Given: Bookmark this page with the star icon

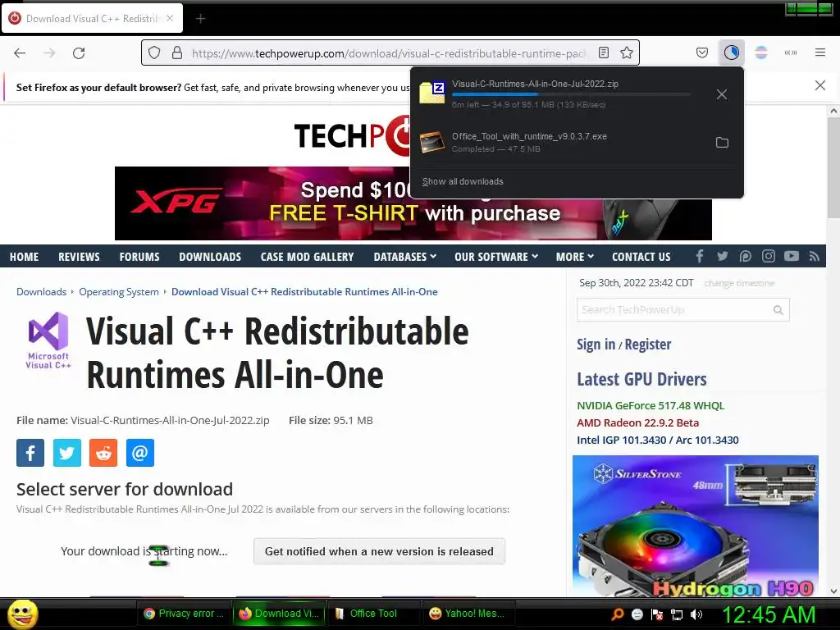Looking at the screenshot, I should click(626, 52).
